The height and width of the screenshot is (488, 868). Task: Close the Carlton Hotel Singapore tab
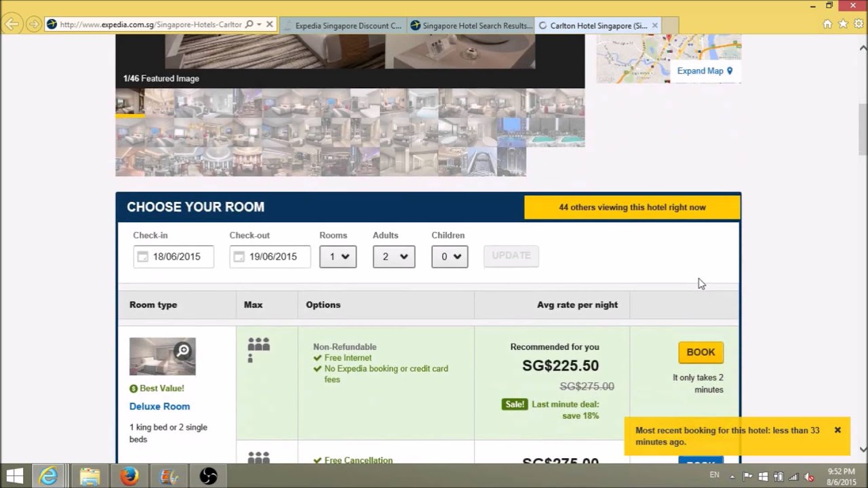654,26
